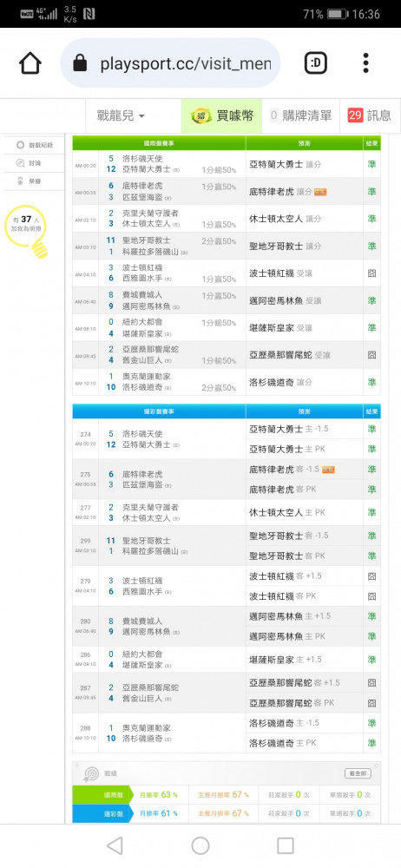The height and width of the screenshot is (868, 401).
Task: Click 洛杉磯道奇 主 PK prediction
Action: (282, 743)
